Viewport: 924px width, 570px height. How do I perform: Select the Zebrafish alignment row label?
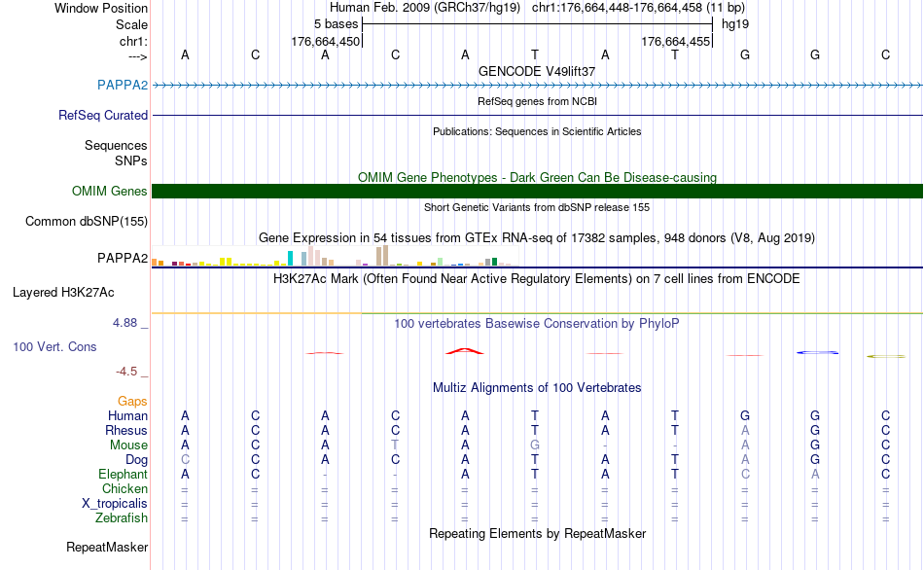pos(122,518)
